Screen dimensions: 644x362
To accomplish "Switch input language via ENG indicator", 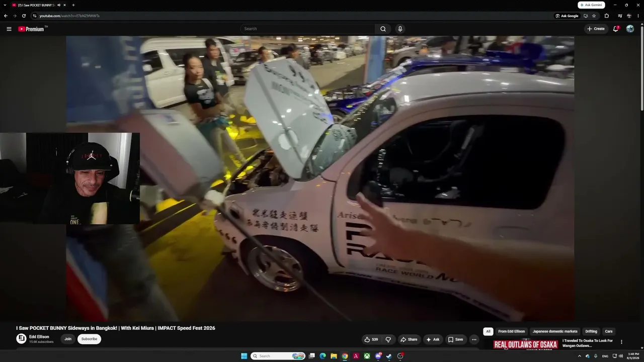I will click(605, 356).
